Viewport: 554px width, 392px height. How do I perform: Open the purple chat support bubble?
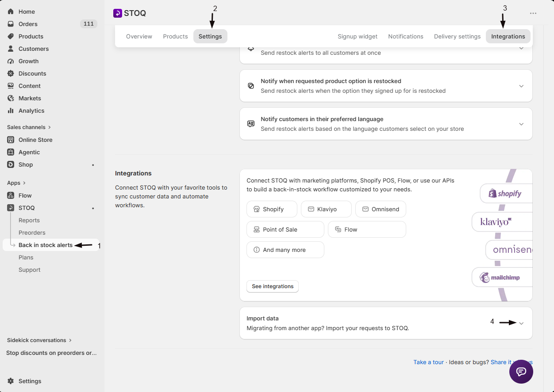tap(521, 372)
